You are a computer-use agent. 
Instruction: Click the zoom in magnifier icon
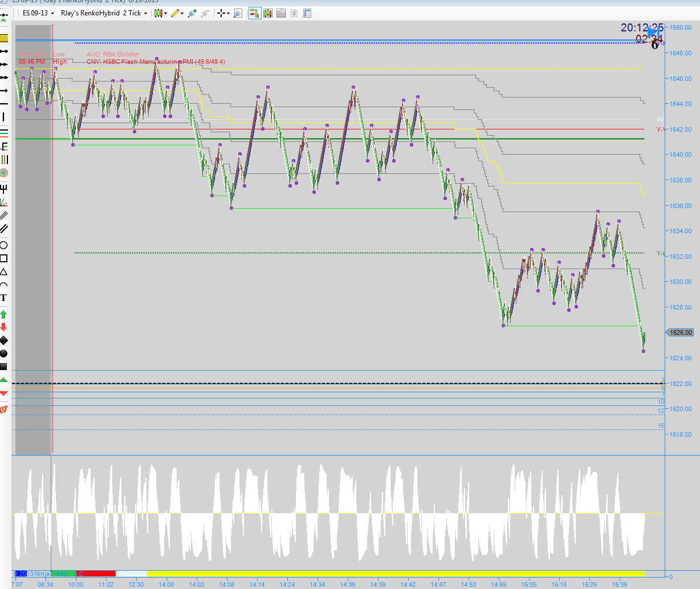[192, 13]
